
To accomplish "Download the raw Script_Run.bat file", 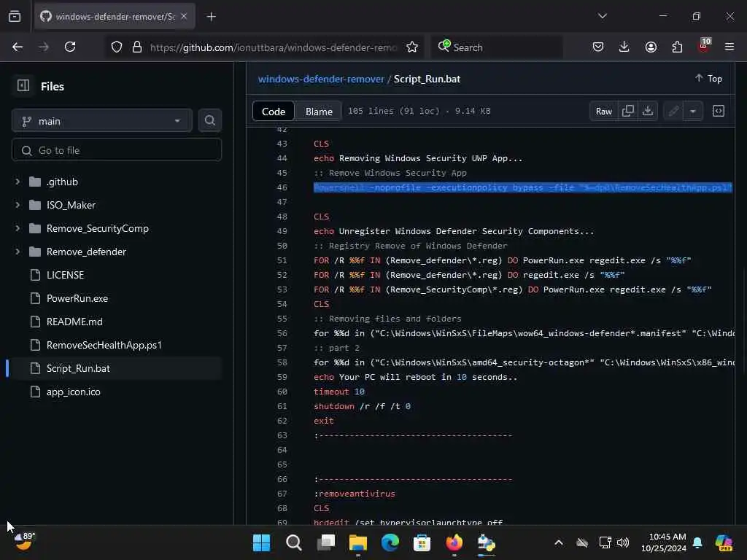I will coord(648,111).
